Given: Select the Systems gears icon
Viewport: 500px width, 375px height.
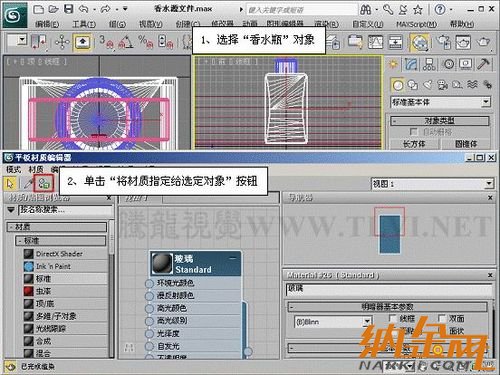Looking at the screenshot, I should tap(487, 85).
